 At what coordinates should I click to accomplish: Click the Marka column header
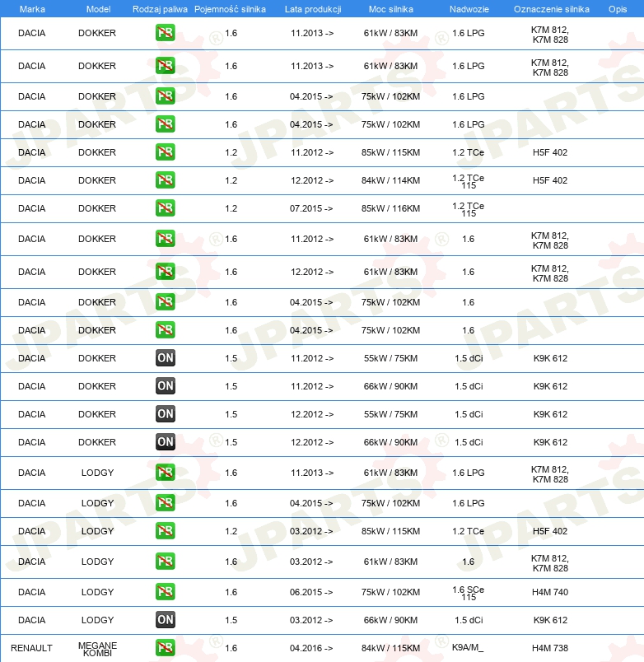(x=32, y=9)
